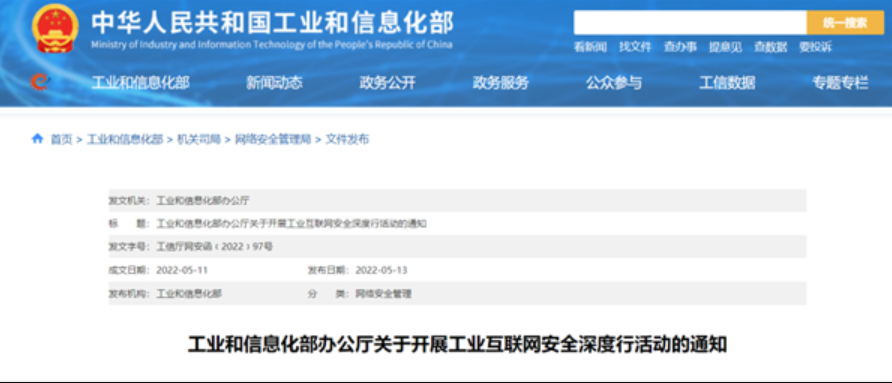Click the orange 统一搜索 button
The width and height of the screenshot is (892, 383).
pos(845,23)
